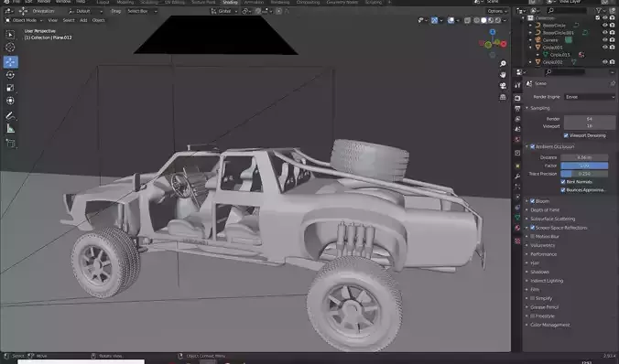Pick the Add Cube tool
This screenshot has width=619, height=364.
pos(11,144)
